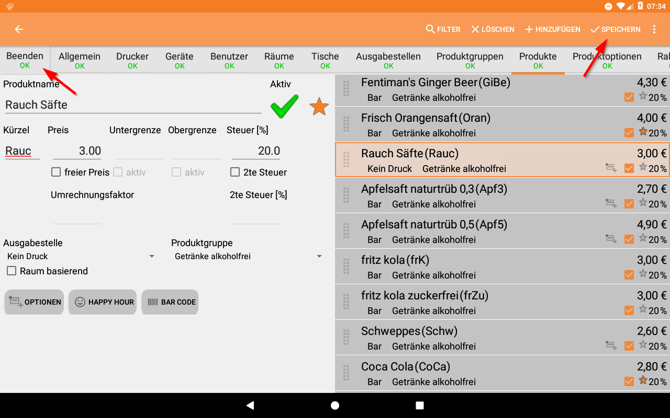This screenshot has width=670, height=418.
Task: Enable the freier Preis checkbox
Action: click(56, 172)
